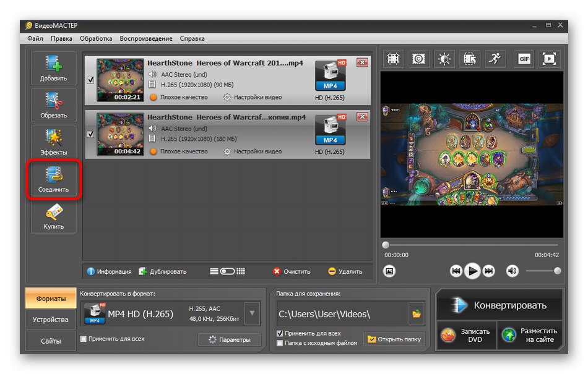Open the Правка menu
The width and height of the screenshot is (588, 374).
(61, 38)
